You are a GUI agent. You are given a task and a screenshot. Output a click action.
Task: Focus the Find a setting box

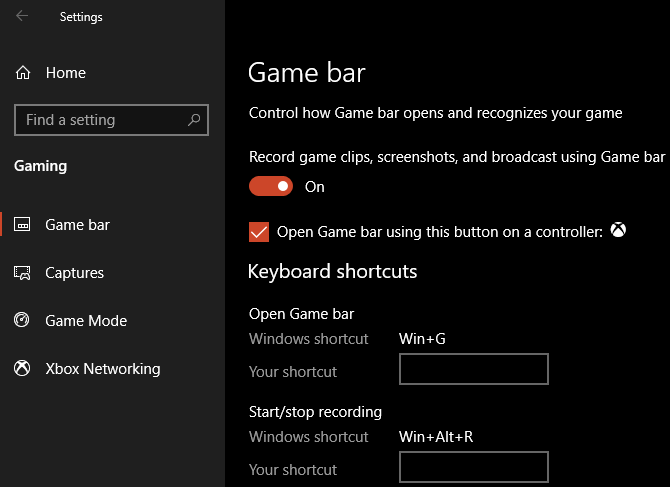pos(112,120)
